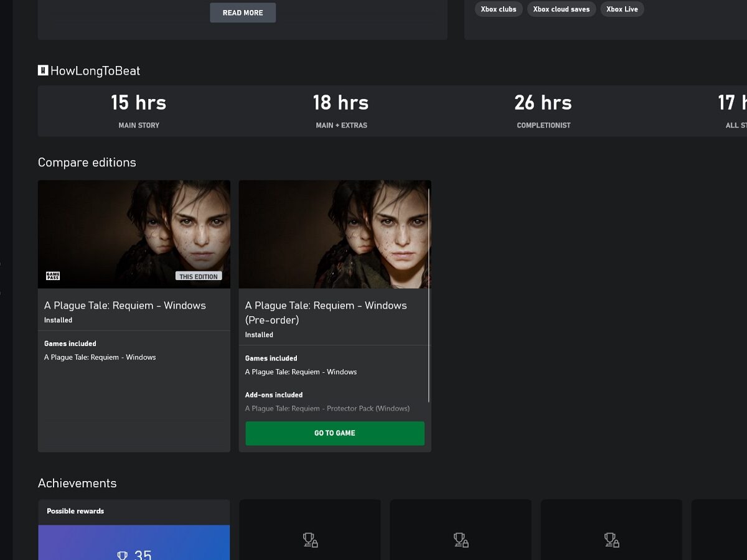The image size is (747, 560).
Task: Open the Pre-order edition cover artwork
Action: coord(335,234)
